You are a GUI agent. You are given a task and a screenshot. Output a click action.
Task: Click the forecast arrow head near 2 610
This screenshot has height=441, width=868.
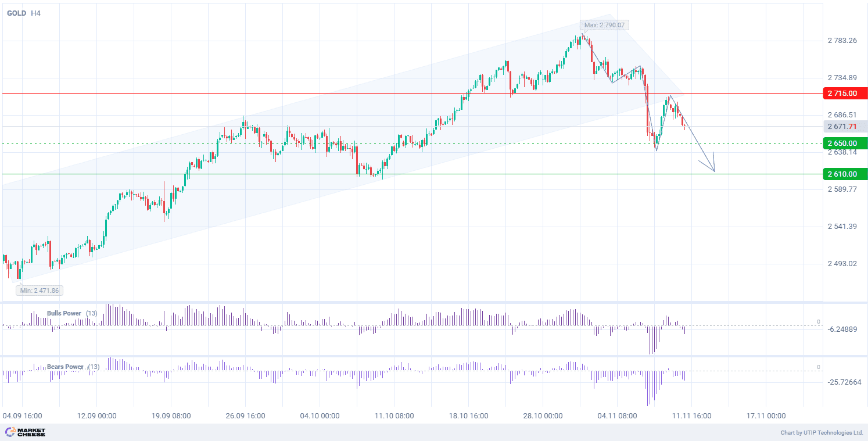713,169
